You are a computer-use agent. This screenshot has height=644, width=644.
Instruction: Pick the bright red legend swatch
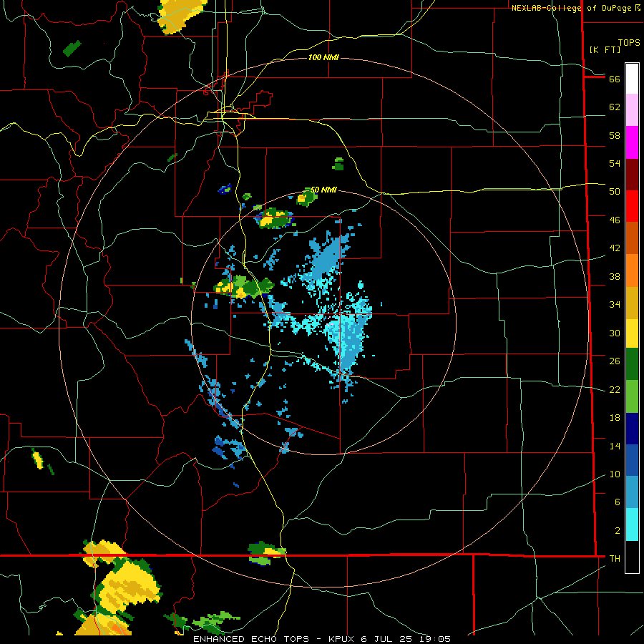point(632,206)
